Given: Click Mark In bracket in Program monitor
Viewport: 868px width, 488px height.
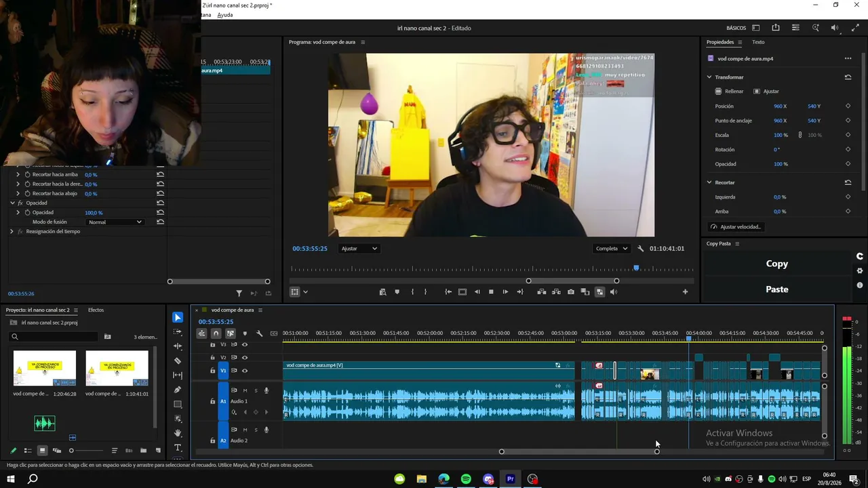Looking at the screenshot, I should click(x=412, y=292).
